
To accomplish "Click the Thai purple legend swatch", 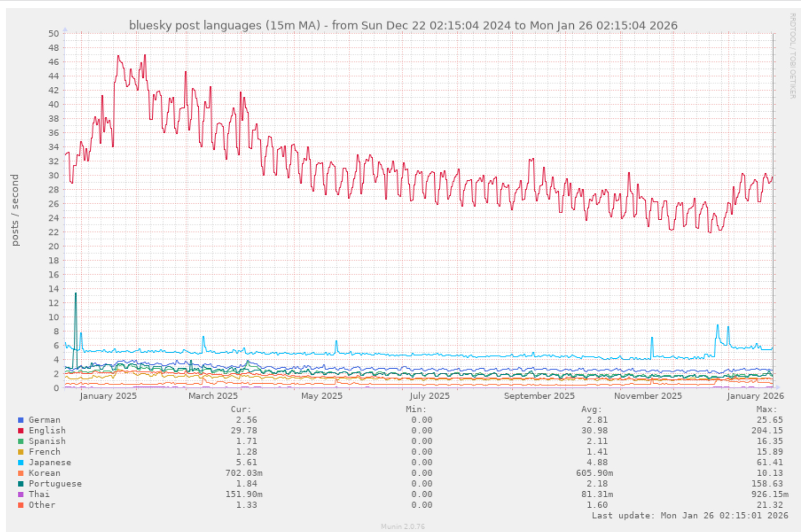I will [21, 495].
